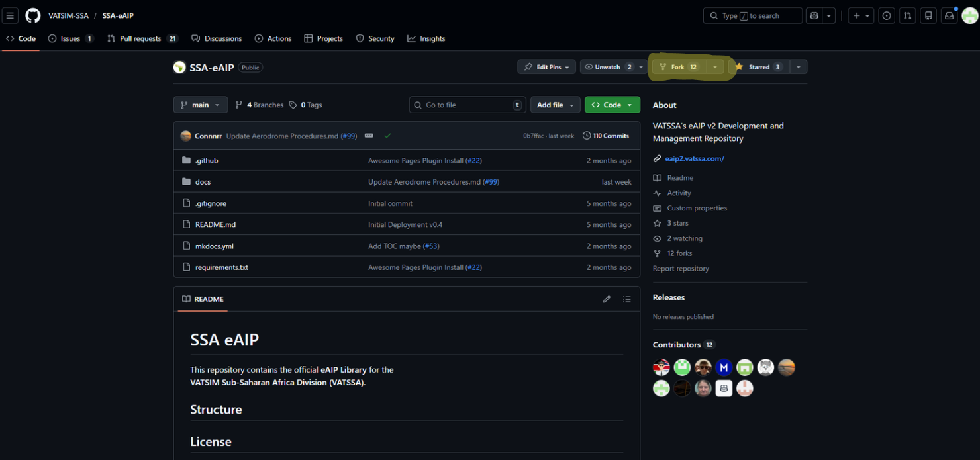Open the Copilot icon in header

click(x=814, y=15)
